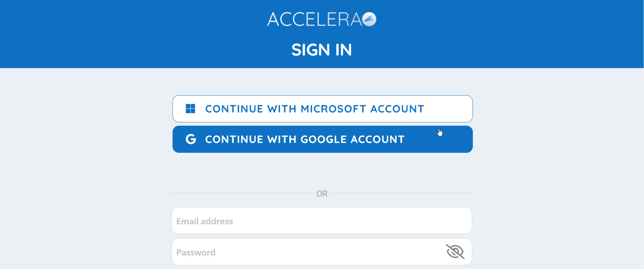Click the Windows logo in Microsoft button

pyautogui.click(x=190, y=109)
